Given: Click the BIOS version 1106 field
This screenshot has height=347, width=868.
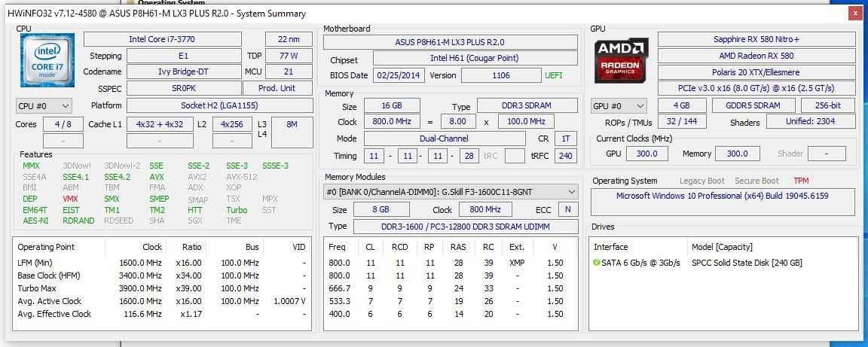Looking at the screenshot, I should point(501,75).
